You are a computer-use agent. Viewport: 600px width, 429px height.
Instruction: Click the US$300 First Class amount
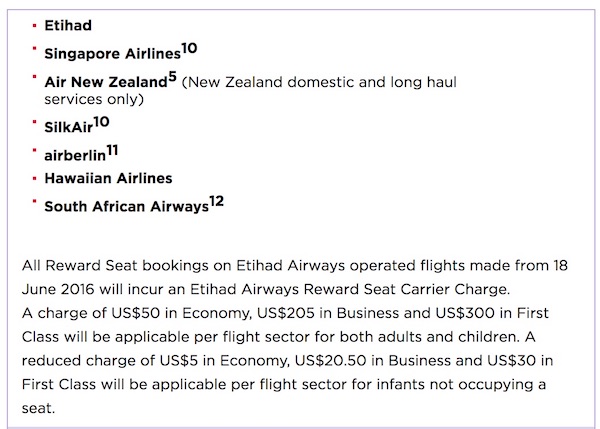465,313
